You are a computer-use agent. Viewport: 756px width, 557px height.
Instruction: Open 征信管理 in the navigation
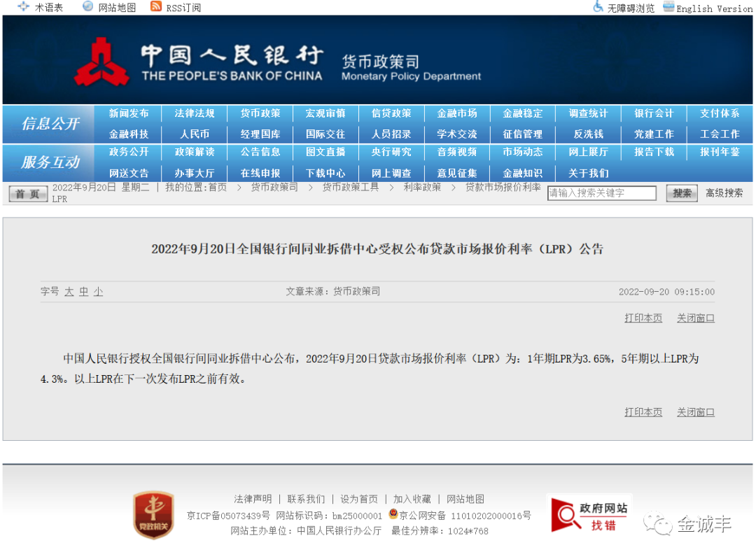pos(523,134)
